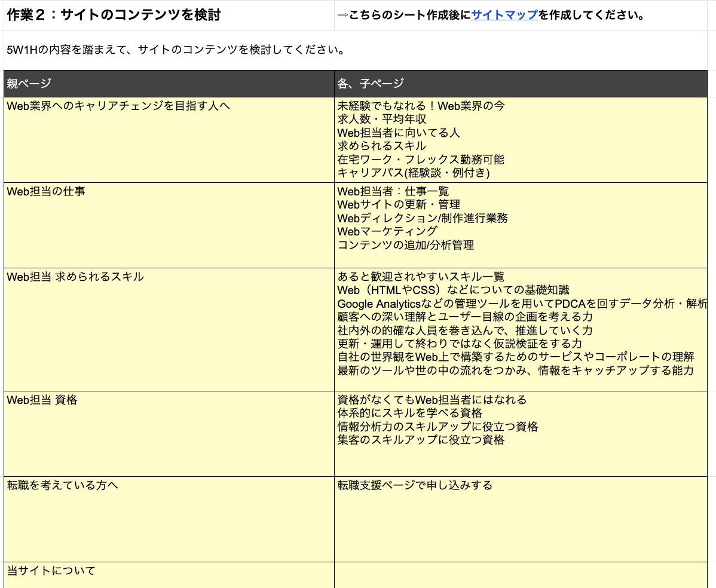The image size is (716, 588).
Task: Select the cell with 転職支援ページで申し込みする
Action: pos(415,485)
